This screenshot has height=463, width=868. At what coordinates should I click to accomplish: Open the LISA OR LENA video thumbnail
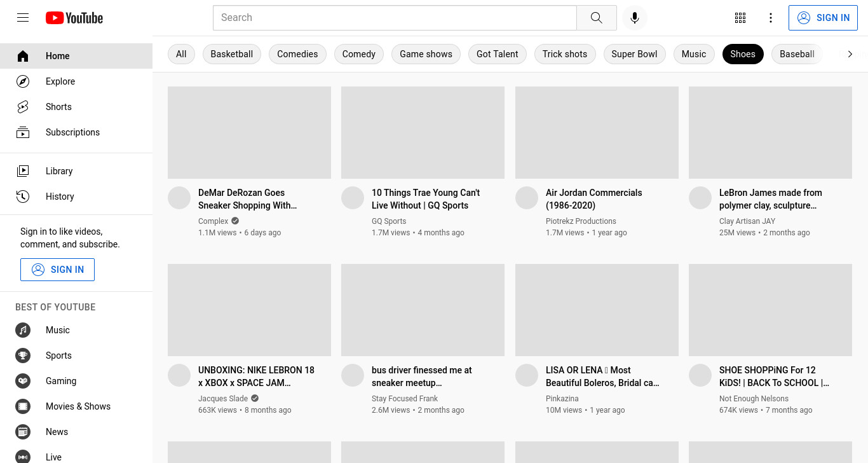[x=597, y=310]
